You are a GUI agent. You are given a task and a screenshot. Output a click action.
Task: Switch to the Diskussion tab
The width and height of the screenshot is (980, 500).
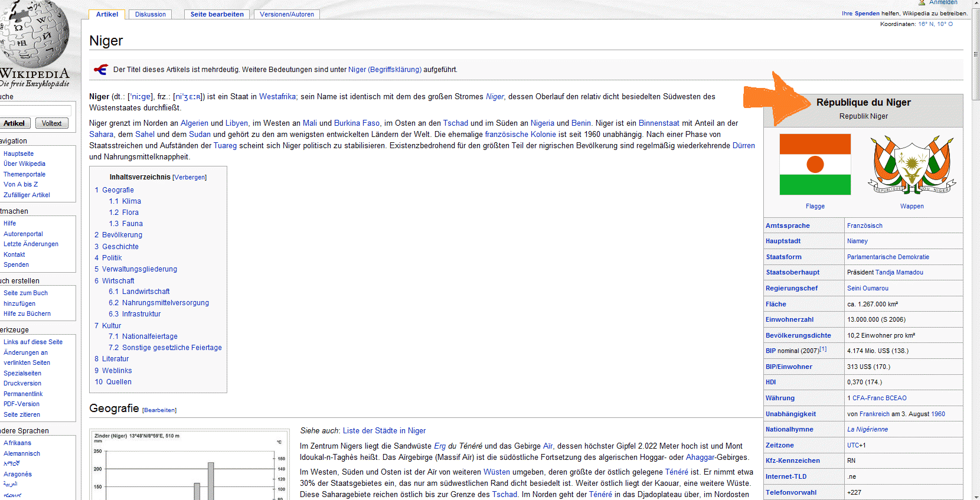tap(151, 14)
